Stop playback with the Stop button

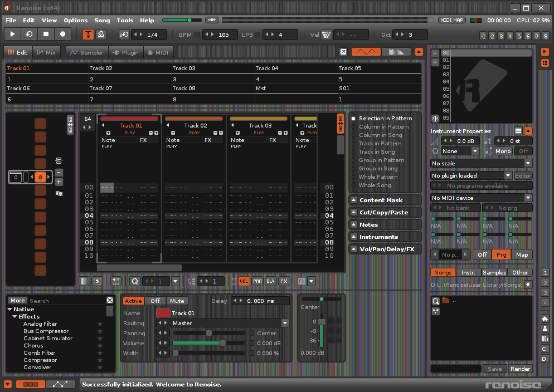click(46, 34)
